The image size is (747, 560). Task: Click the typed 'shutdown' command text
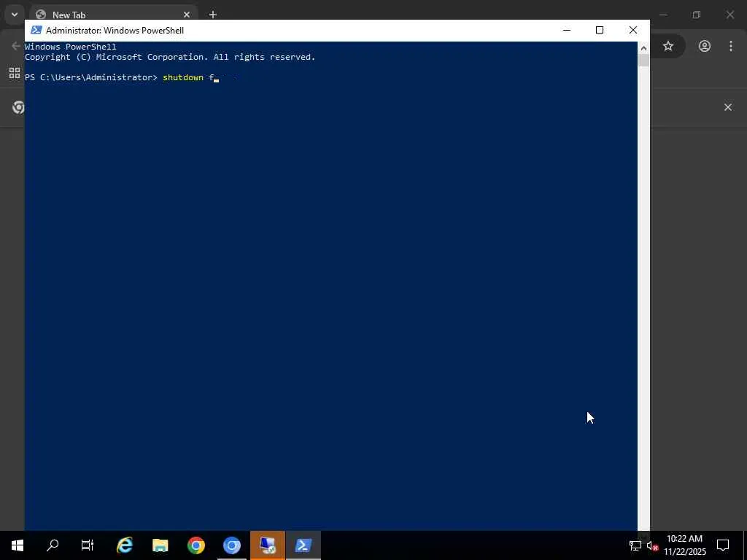(x=183, y=77)
